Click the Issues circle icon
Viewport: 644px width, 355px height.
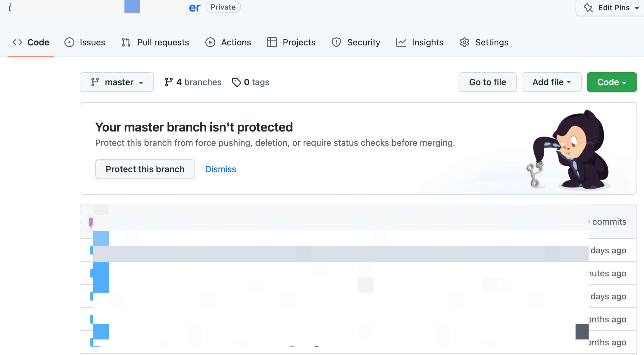pyautogui.click(x=69, y=42)
